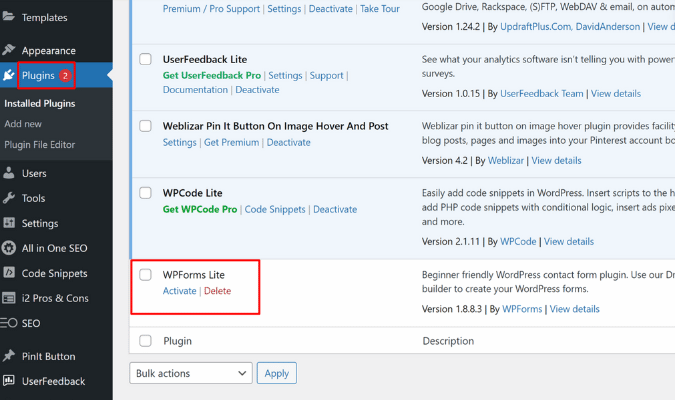
Task: Deactivate the WPCode Lite plugin
Action: coord(335,209)
